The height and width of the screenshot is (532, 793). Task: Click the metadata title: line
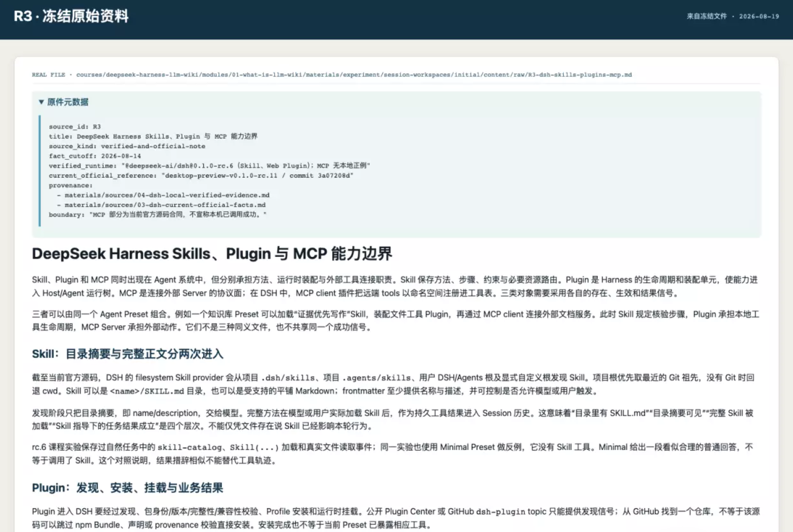(x=153, y=137)
